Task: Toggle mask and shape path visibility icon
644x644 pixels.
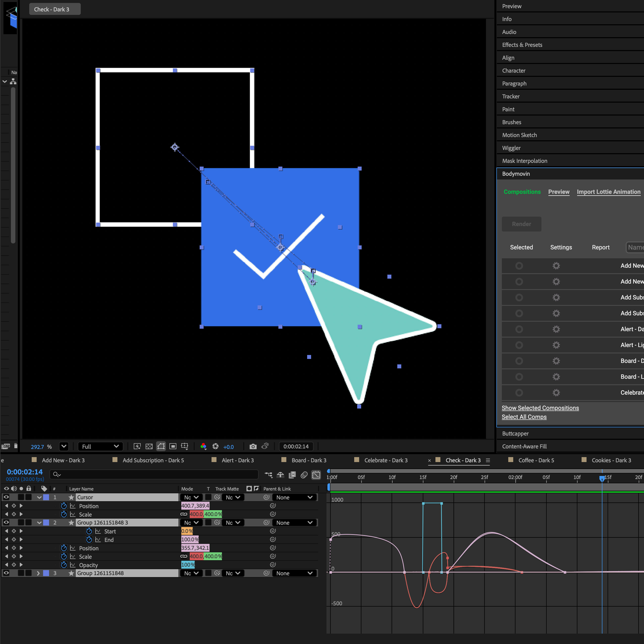Action: pos(161,446)
